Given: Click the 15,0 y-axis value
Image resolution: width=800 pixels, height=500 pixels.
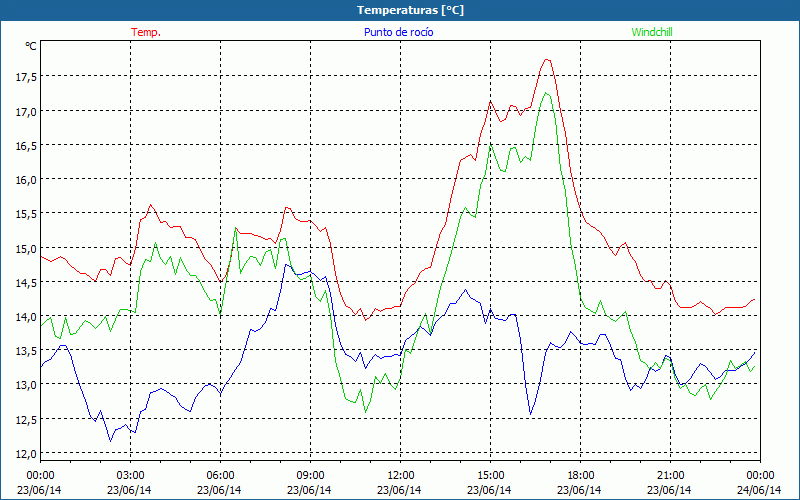Looking at the screenshot, I should pos(26,248).
